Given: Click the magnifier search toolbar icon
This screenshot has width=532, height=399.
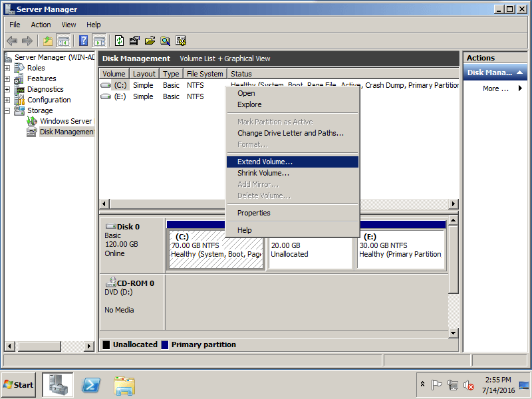Looking at the screenshot, I should [x=165, y=41].
